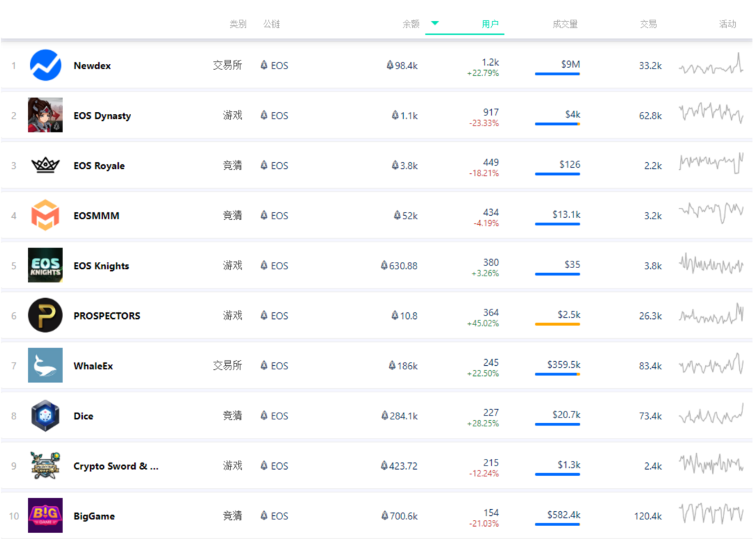756x541 pixels.
Task: Click the EOS chain icon in PROSPECTORS row
Action: click(x=264, y=316)
